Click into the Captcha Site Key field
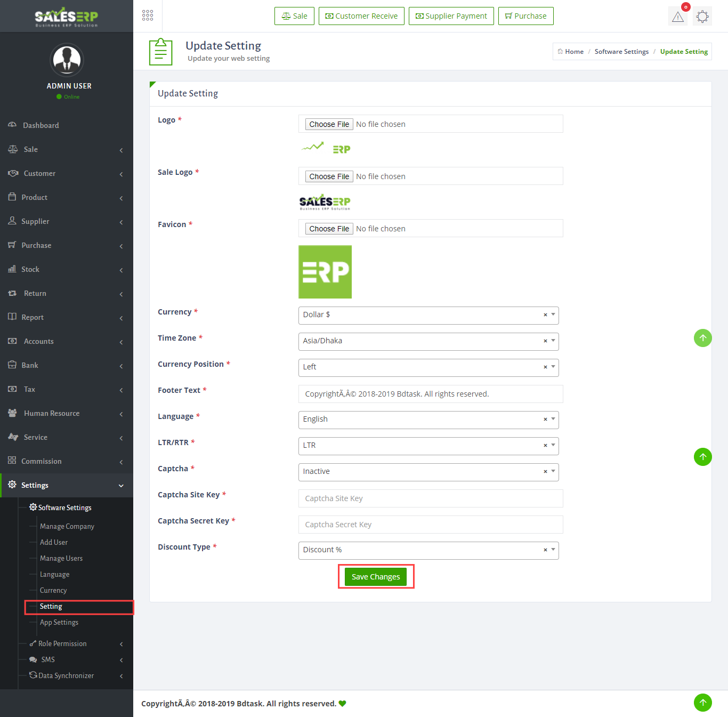 pyautogui.click(x=430, y=498)
